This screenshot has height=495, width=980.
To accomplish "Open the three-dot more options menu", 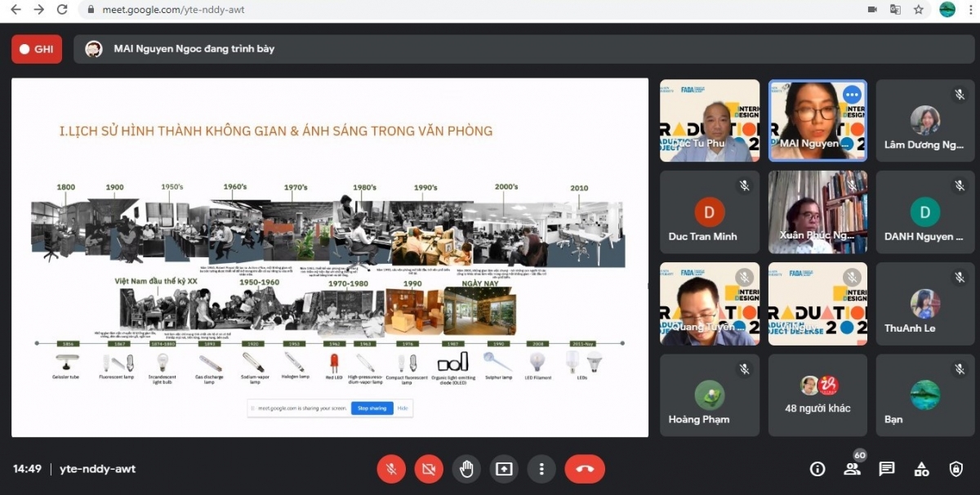I will (x=541, y=469).
